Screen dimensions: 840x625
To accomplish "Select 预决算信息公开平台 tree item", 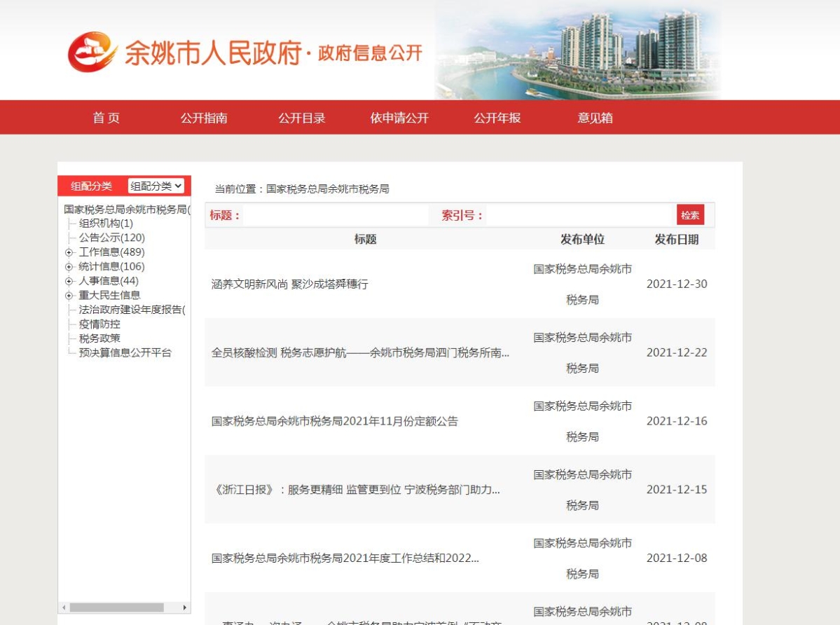I will (x=125, y=353).
